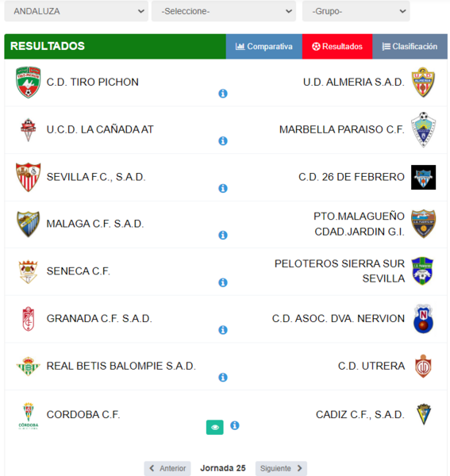Switch to the Comparativa tab
Image resolution: width=450 pixels, height=476 pixels.
(263, 47)
